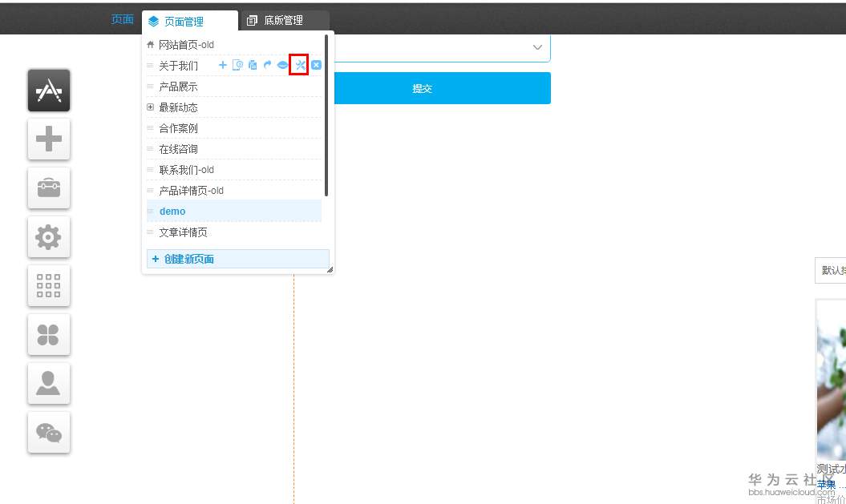Click the drag handle beside demo
This screenshot has height=504, width=846.
[x=151, y=212]
